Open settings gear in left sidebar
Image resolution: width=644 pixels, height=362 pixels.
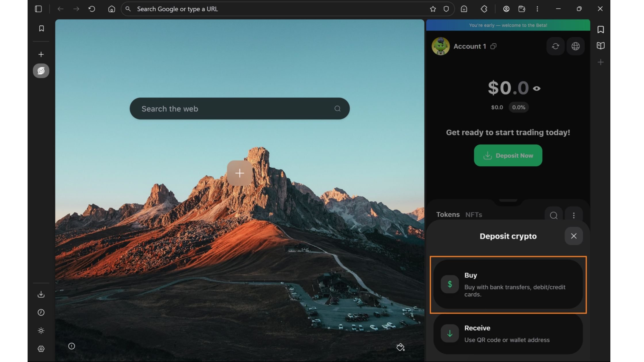point(41,349)
